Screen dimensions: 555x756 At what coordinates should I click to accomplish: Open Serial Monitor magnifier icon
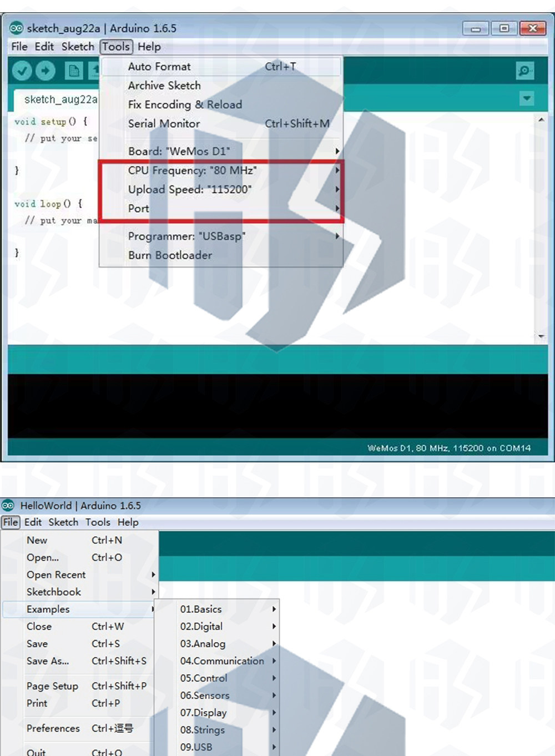[x=524, y=70]
